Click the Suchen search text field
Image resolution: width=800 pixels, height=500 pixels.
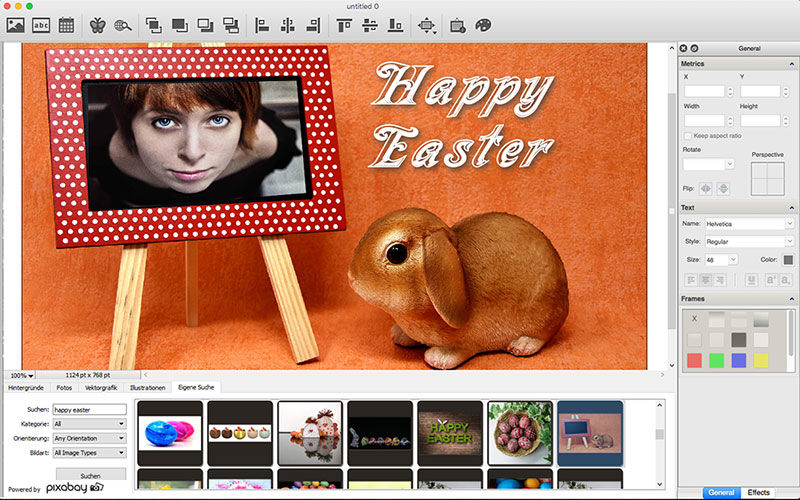coord(89,410)
